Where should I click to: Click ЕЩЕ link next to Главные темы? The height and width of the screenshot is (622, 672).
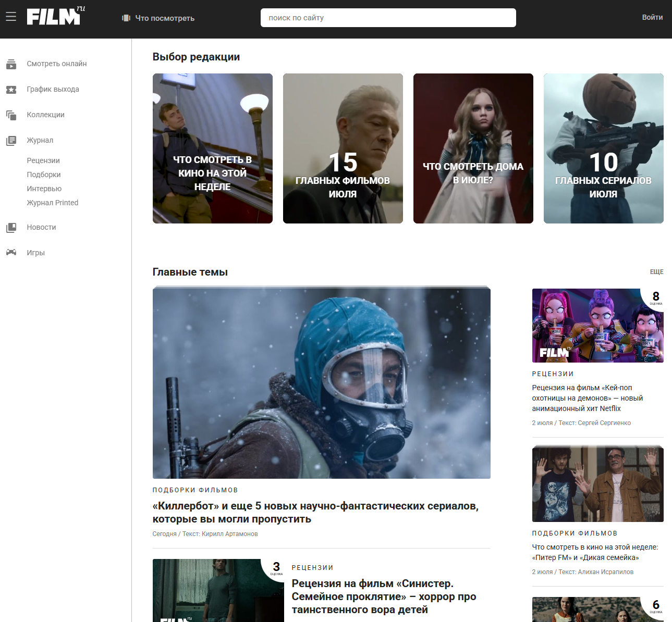pyautogui.click(x=656, y=272)
